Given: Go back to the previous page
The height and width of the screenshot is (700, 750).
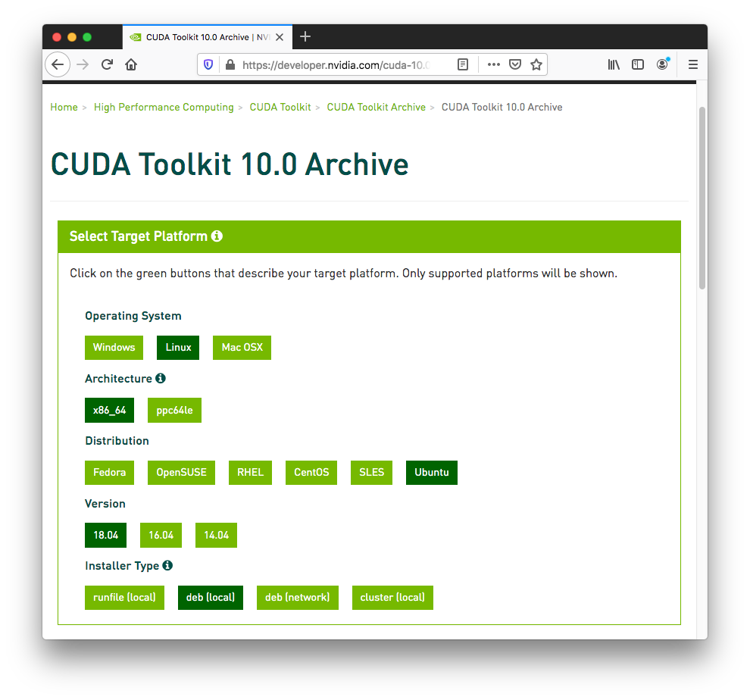Looking at the screenshot, I should (x=58, y=64).
